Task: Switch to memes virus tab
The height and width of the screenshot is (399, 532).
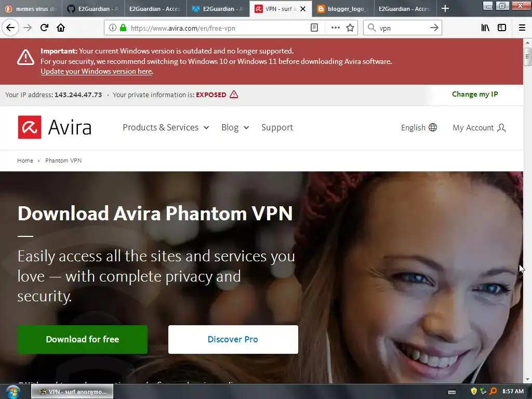Action: click(31, 9)
